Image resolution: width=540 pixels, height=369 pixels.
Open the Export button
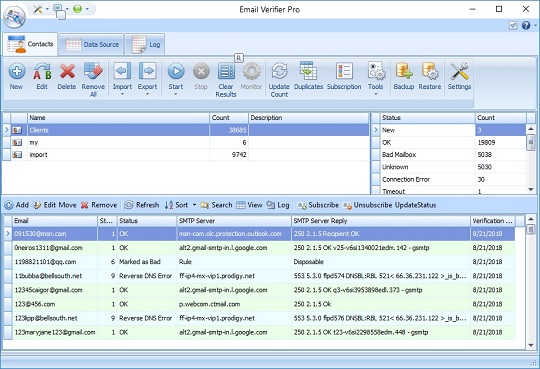point(147,79)
